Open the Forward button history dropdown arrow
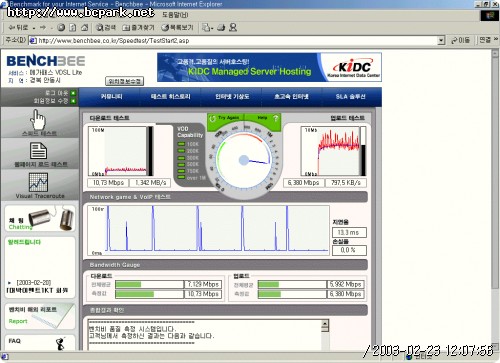The width and height of the screenshot is (500, 363). (x=51, y=28)
